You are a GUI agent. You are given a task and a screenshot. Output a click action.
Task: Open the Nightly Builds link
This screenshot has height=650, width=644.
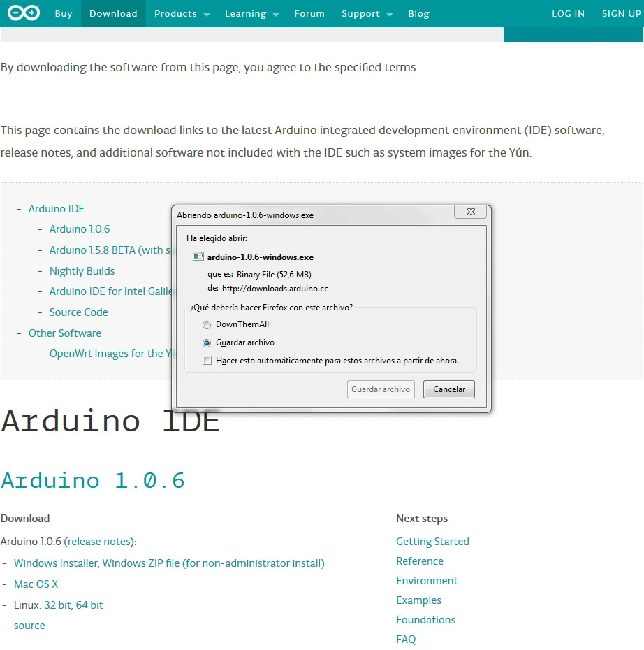coord(82,271)
